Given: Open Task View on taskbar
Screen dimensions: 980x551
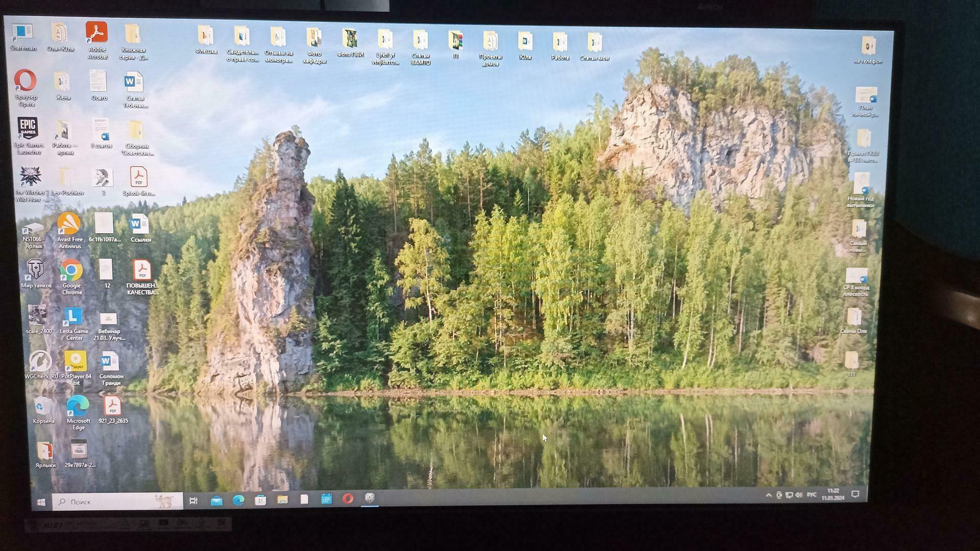Looking at the screenshot, I should [x=193, y=501].
